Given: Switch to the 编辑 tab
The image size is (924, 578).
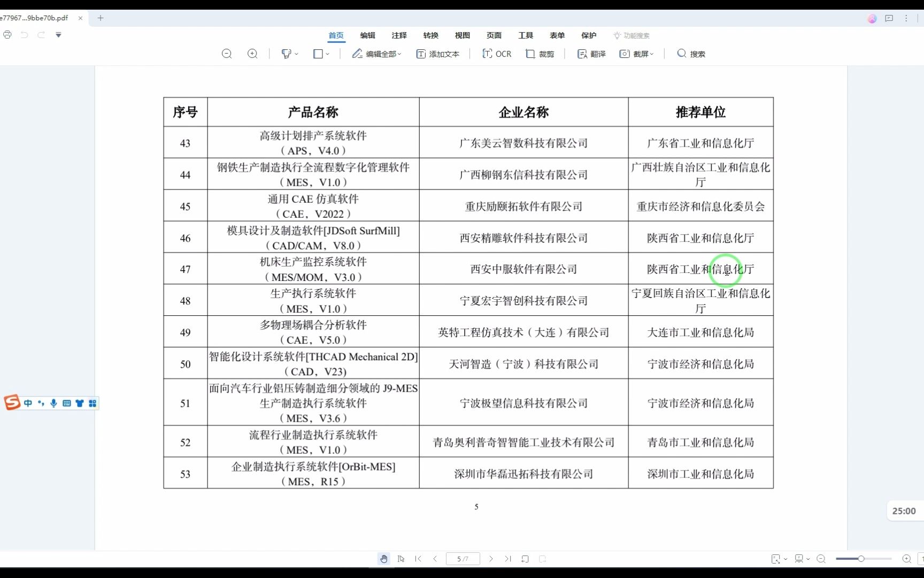Looking at the screenshot, I should tap(367, 35).
